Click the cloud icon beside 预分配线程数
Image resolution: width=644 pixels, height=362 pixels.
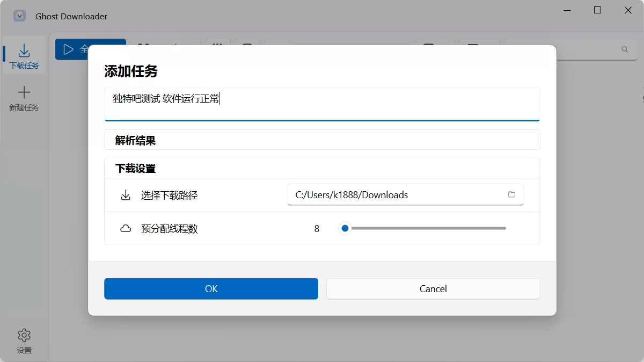coord(125,228)
